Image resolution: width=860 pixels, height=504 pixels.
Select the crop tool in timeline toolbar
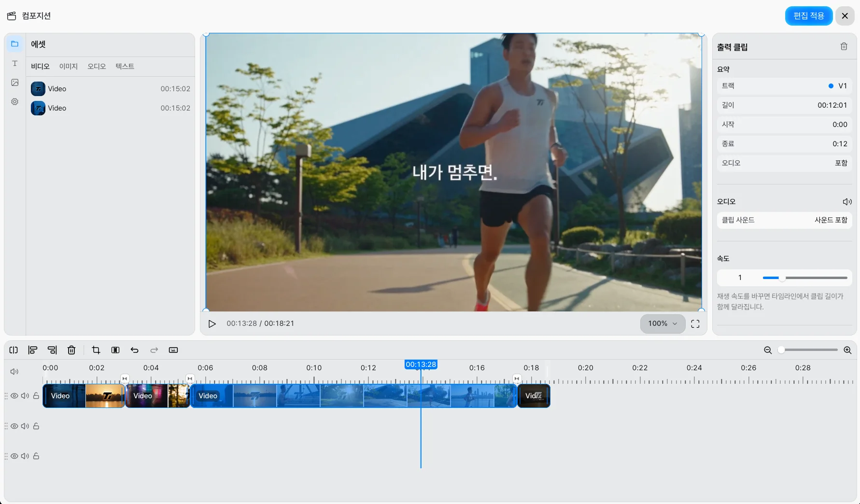point(96,350)
